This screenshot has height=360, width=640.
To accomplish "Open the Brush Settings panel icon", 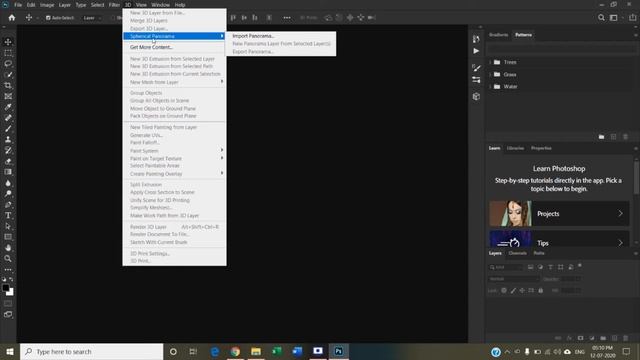I will pyautogui.click(x=476, y=68).
